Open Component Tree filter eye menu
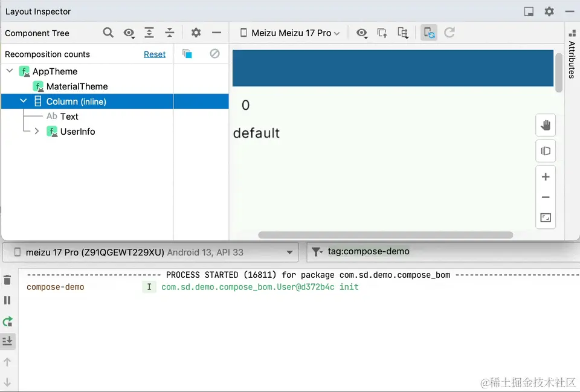 click(129, 33)
